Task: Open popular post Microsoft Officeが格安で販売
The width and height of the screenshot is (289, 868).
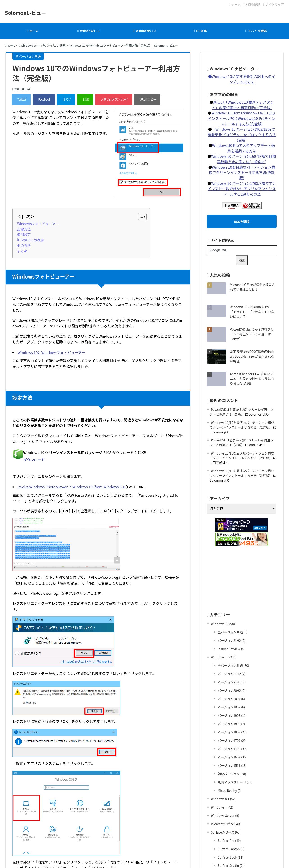Action: coord(252,287)
